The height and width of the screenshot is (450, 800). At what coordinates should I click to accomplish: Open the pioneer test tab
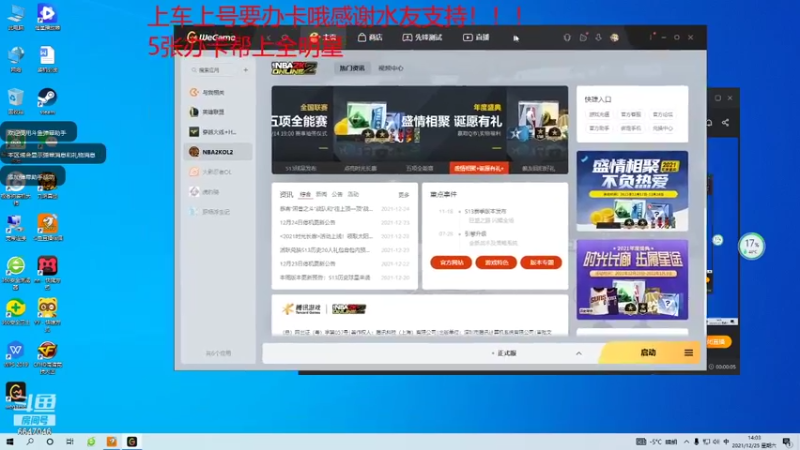422,37
